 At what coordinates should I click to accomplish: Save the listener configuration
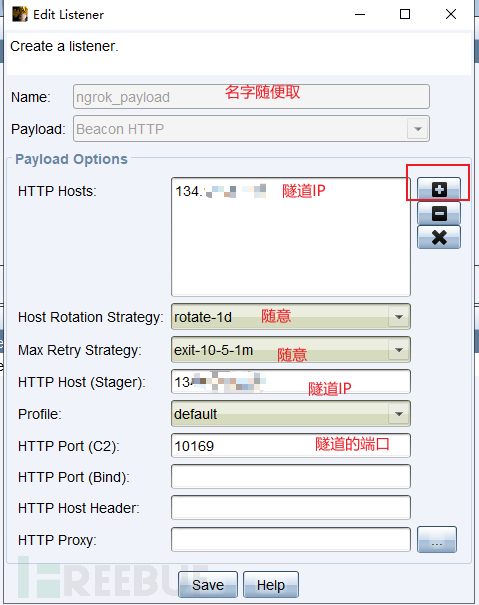coord(208,585)
